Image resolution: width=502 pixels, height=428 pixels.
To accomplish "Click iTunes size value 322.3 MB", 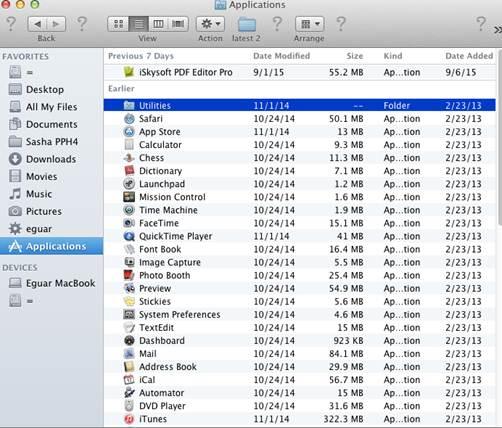I will pos(343,419).
